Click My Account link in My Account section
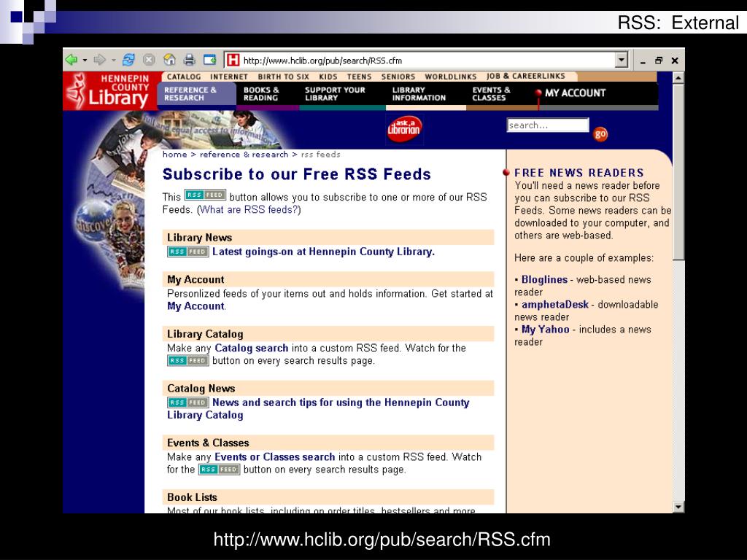Screen dimensions: 747x560 (x=196, y=306)
